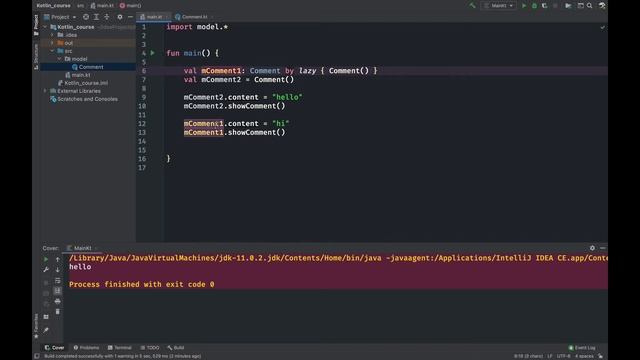The height and width of the screenshot is (360, 640).
Task: Open the TODO tool window tab
Action: point(150,348)
